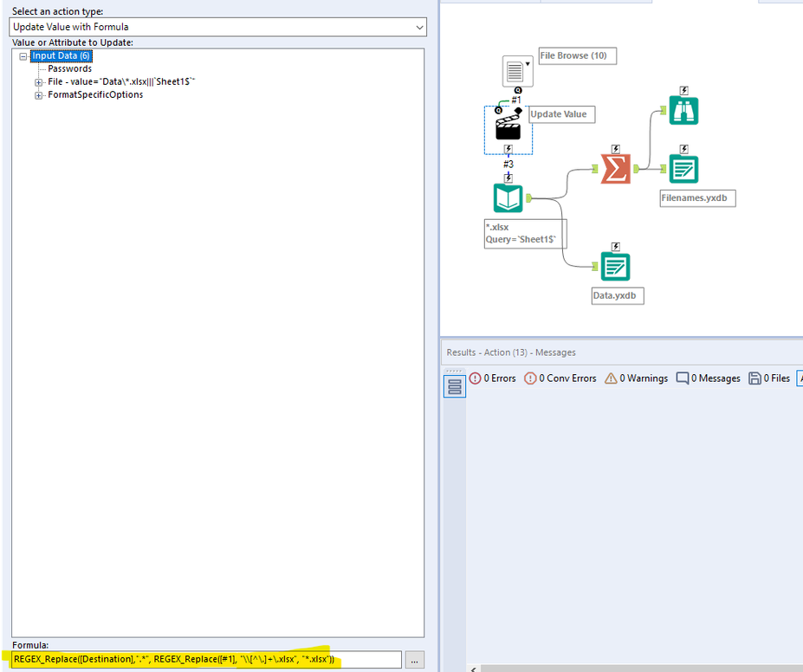This screenshot has height=672, width=803.
Task: Filter results by 0 Messages
Action: click(709, 378)
